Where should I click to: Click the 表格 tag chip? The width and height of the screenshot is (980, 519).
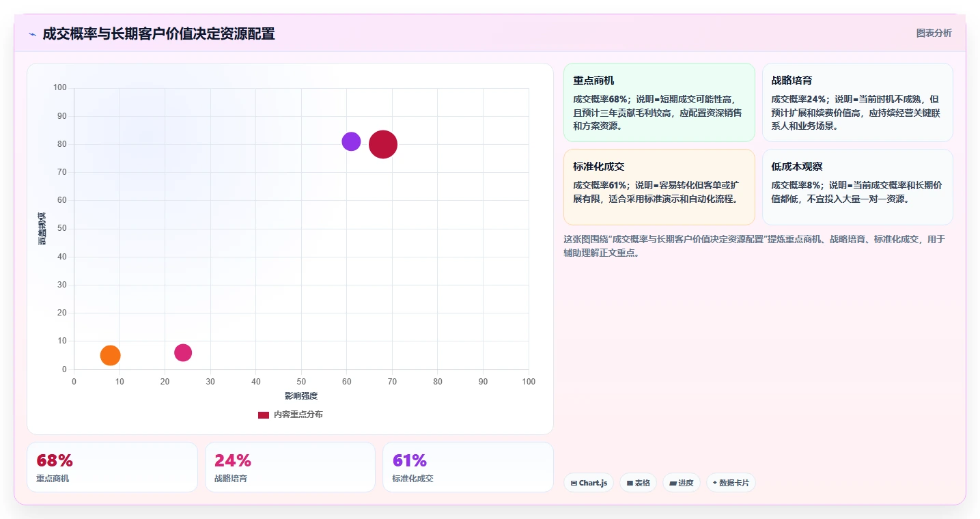(638, 483)
